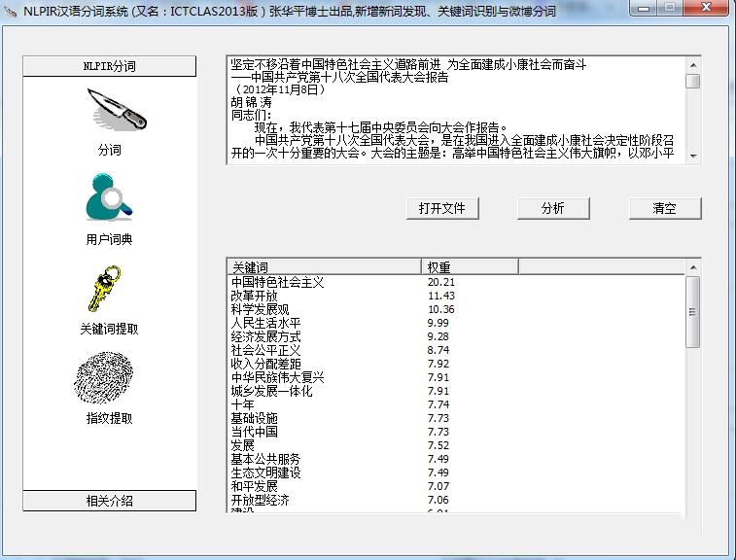This screenshot has height=560, width=736.
Task: Sort by the 关键词 column header
Action: pyautogui.click(x=324, y=267)
